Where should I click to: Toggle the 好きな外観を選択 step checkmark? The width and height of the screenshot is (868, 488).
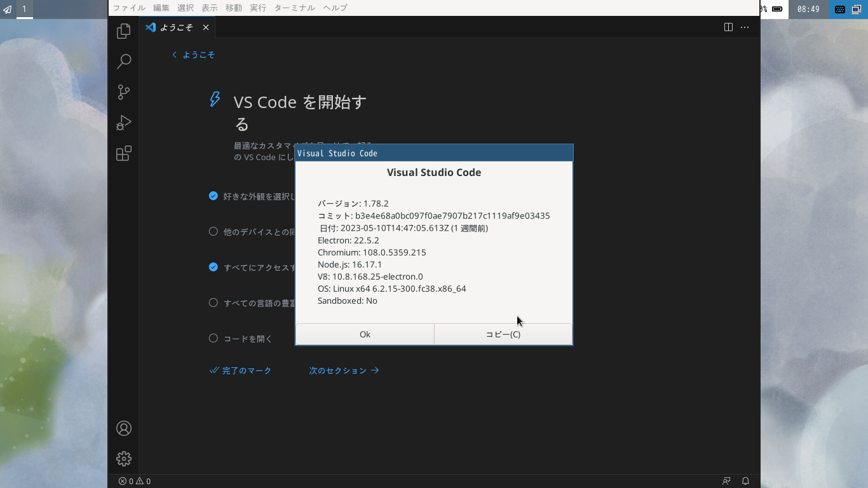pyautogui.click(x=214, y=196)
